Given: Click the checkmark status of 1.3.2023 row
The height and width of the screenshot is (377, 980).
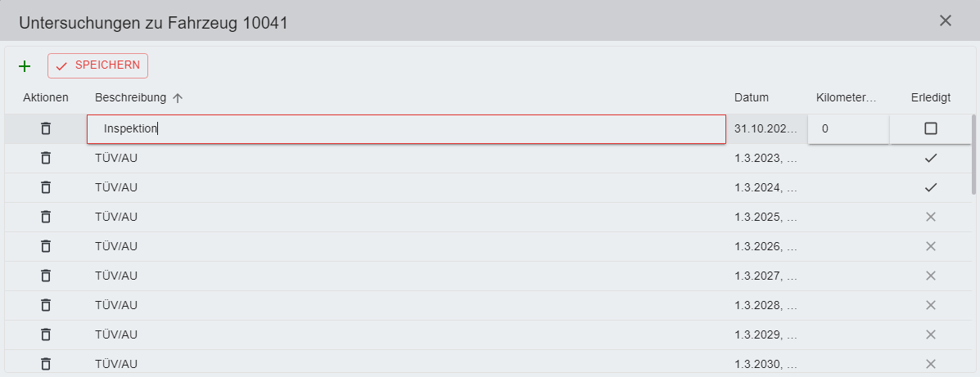Looking at the screenshot, I should tap(930, 158).
